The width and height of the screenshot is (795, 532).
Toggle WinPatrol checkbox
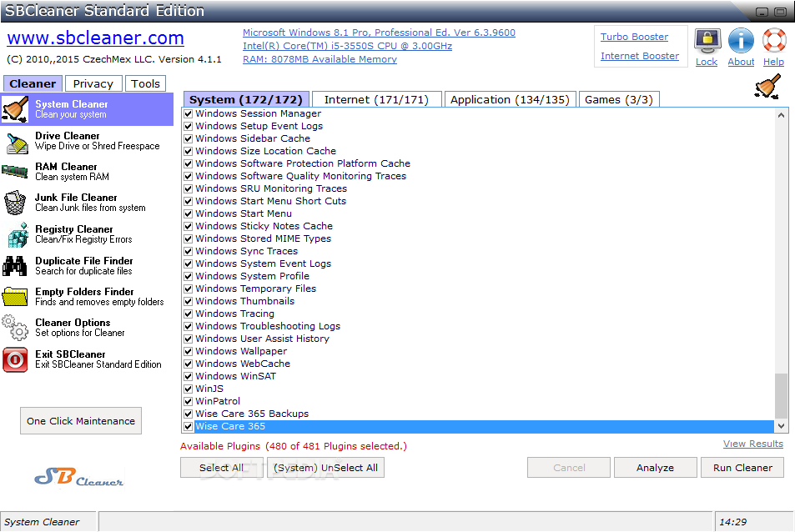point(188,401)
